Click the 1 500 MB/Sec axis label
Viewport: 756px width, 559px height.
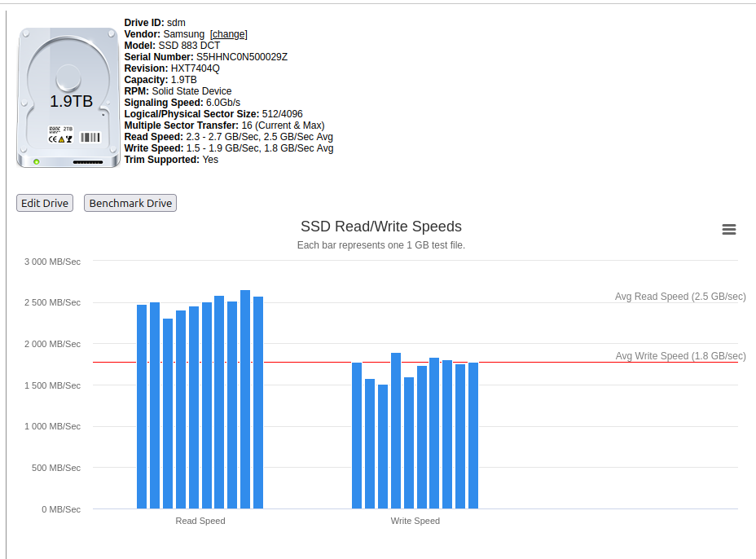point(53,385)
